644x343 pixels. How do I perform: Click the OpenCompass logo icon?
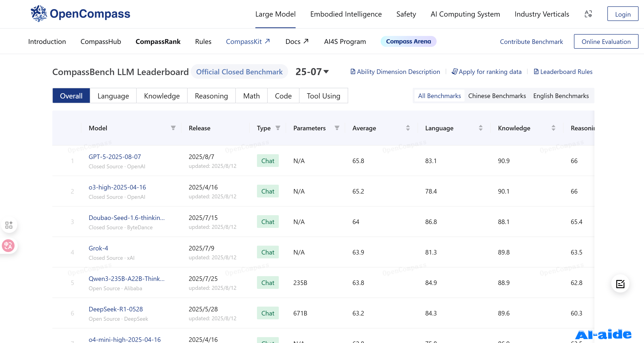pos(38,13)
